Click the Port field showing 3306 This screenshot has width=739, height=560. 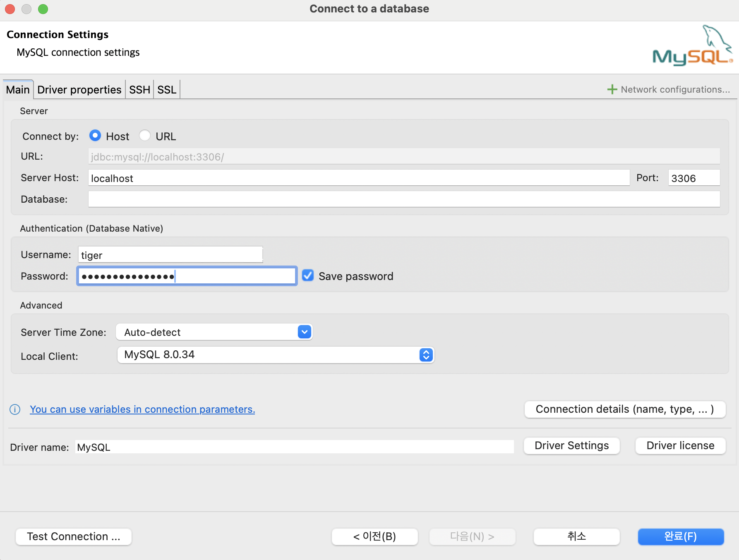click(694, 178)
